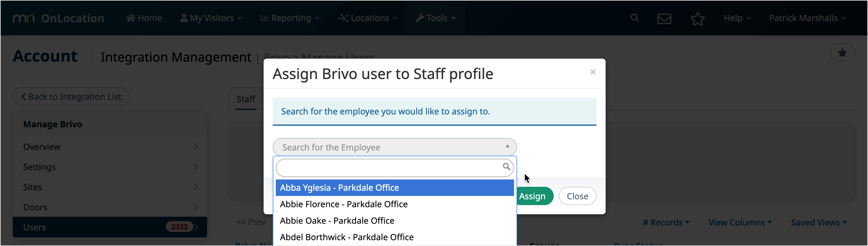
Task: Click the chevron next to Overview
Action: [196, 147]
